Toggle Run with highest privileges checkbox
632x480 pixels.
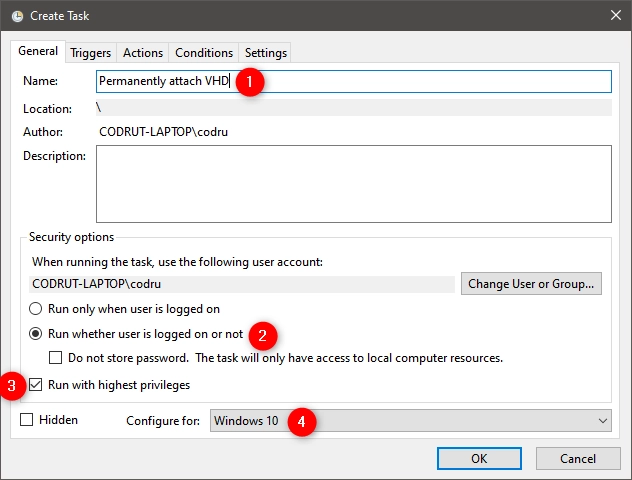[x=35, y=385]
